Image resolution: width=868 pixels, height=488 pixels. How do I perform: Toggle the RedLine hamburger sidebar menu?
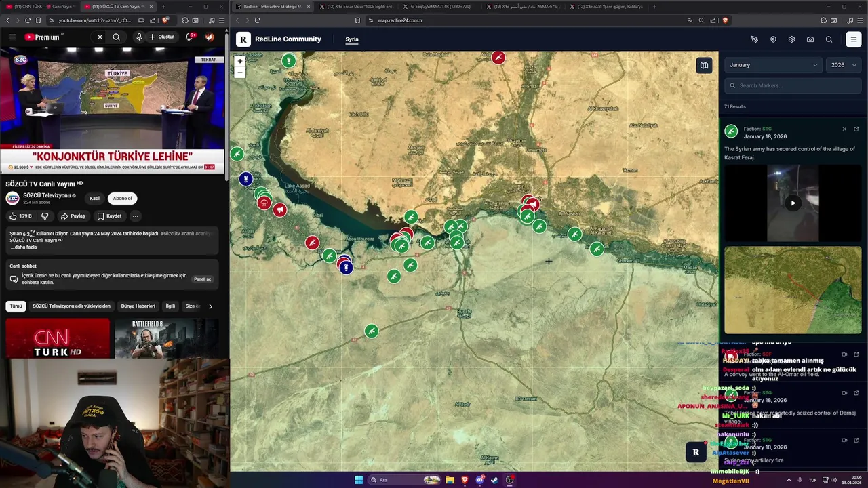854,39
